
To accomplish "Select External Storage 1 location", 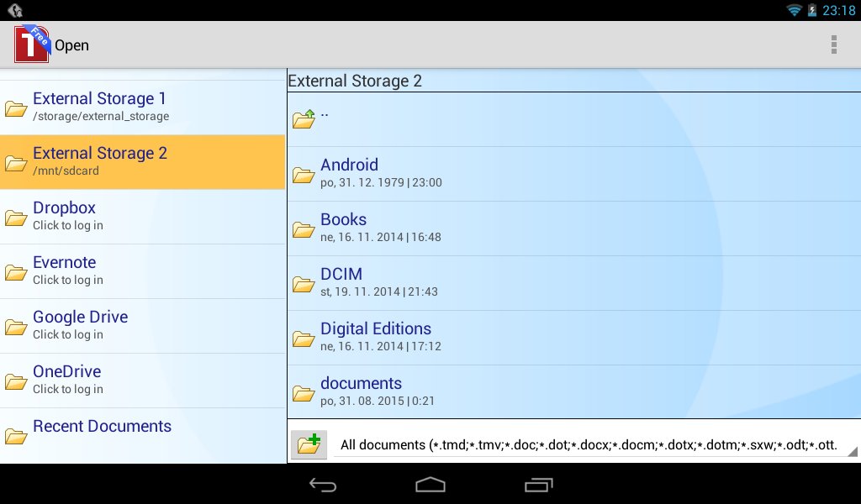I will point(143,108).
